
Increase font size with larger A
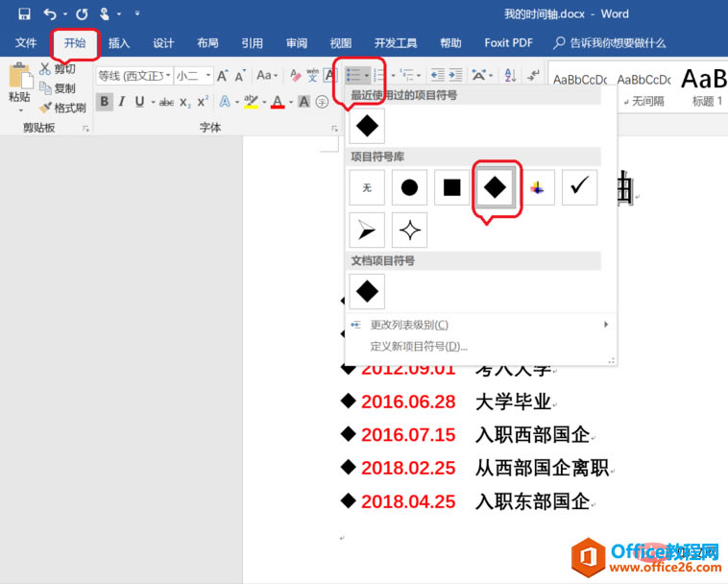point(223,75)
